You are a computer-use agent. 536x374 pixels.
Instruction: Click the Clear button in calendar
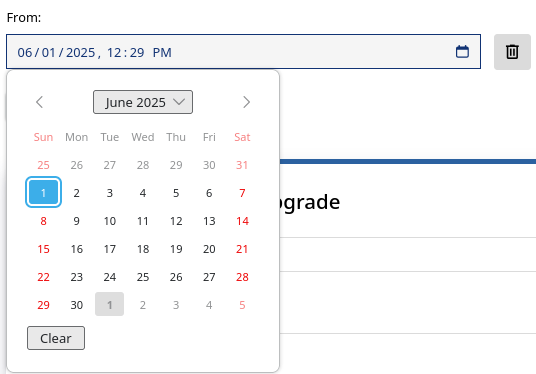point(56,338)
